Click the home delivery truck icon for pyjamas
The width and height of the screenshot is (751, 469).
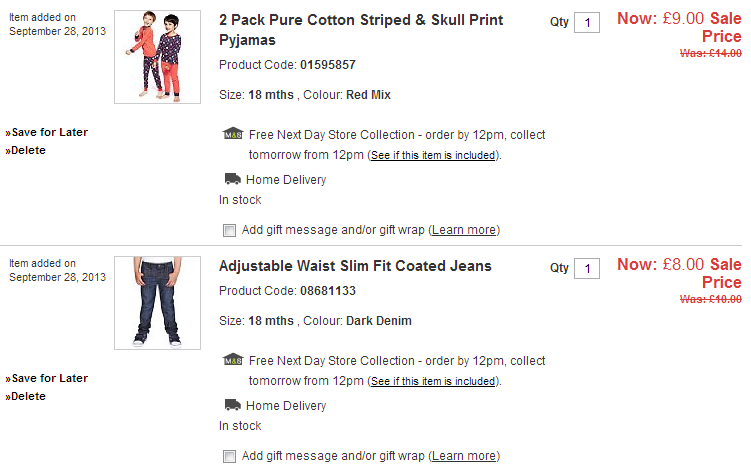(x=232, y=179)
